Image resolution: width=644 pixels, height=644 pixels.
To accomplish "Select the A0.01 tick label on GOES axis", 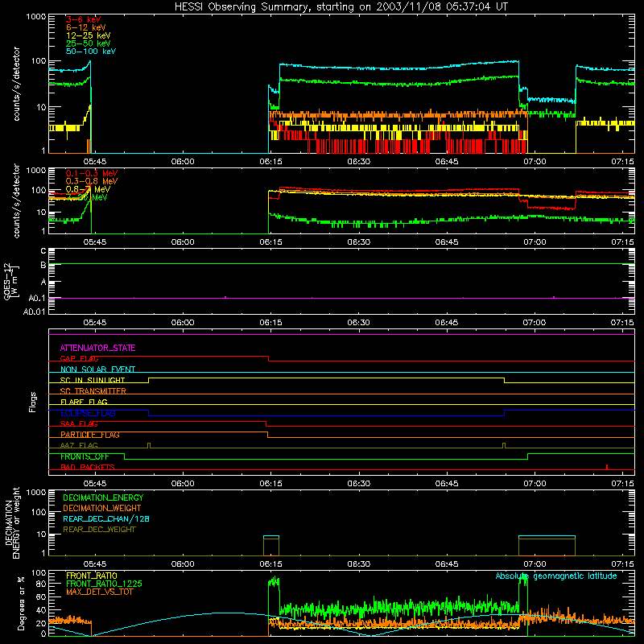I will click(35, 312).
